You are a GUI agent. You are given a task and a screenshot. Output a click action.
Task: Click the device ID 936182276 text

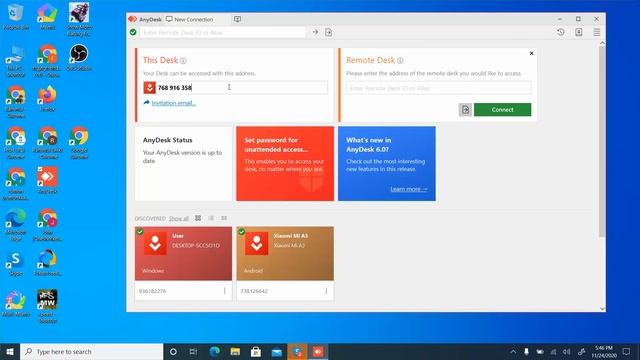point(152,291)
